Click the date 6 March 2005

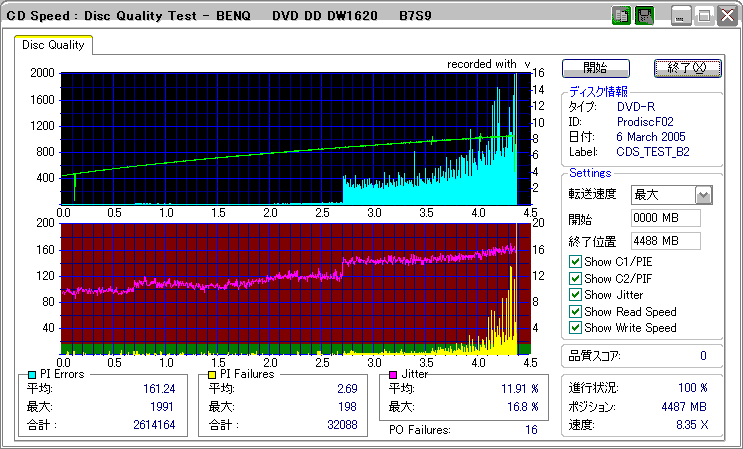coord(651,137)
